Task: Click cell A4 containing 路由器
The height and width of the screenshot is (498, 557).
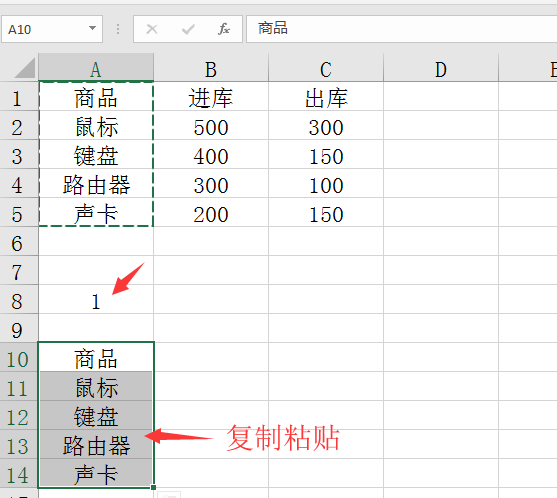Action: click(96, 183)
